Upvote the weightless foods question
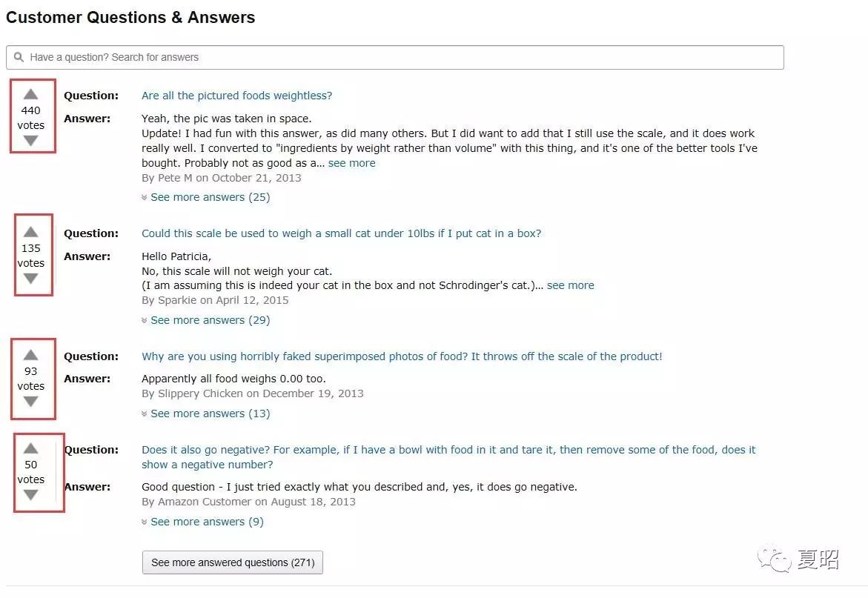The image size is (868, 598). coord(30,94)
